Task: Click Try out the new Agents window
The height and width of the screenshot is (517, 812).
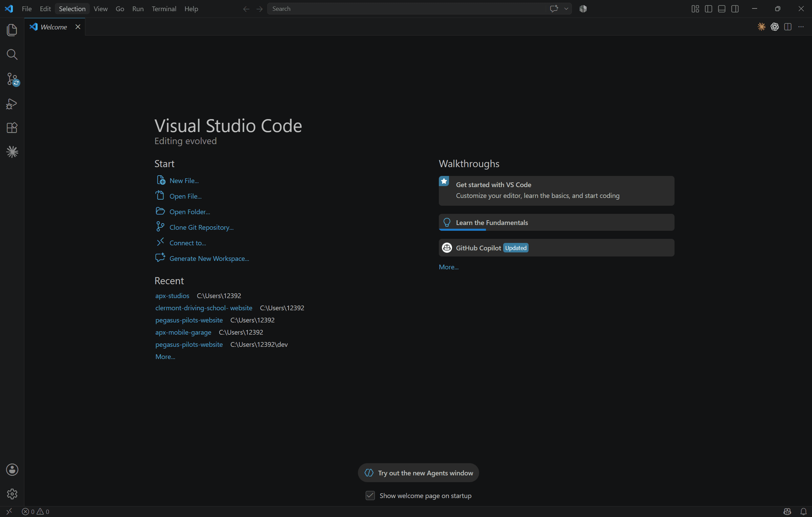Action: [418, 473]
